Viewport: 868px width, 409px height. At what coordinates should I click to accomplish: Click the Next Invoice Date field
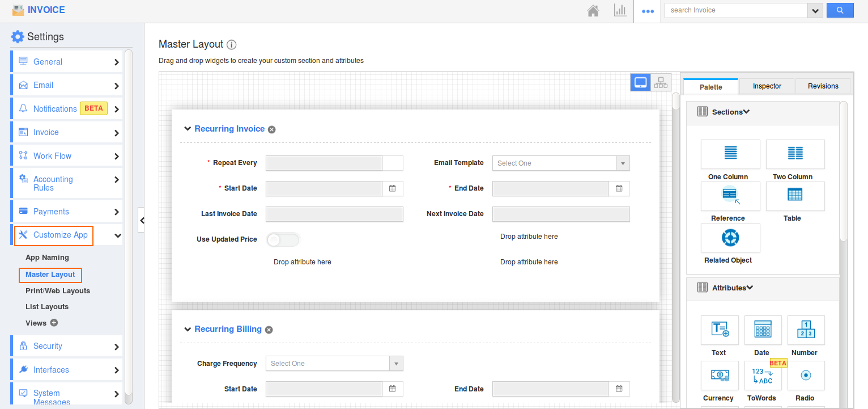561,214
